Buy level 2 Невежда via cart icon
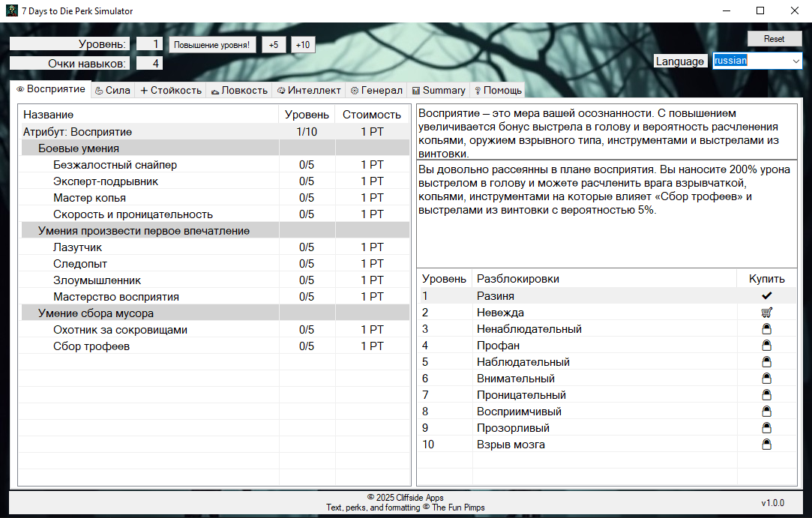Viewport: 812px width, 518px height. click(766, 313)
